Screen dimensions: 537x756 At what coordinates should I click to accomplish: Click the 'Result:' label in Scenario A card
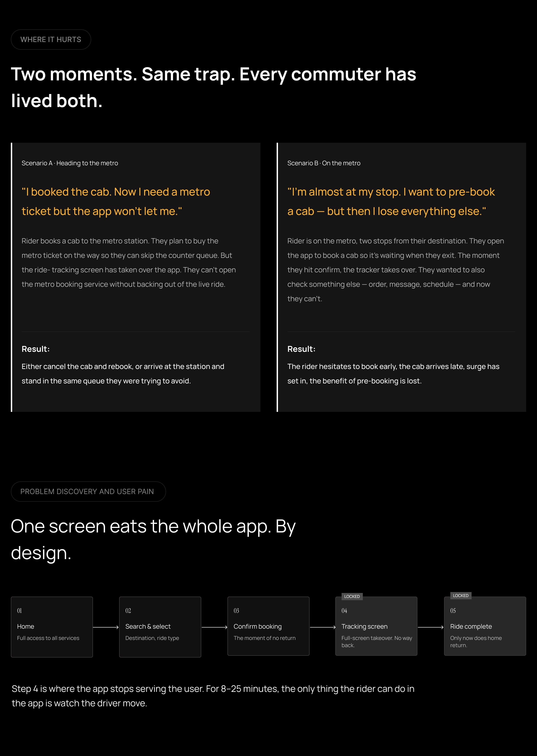pos(35,349)
